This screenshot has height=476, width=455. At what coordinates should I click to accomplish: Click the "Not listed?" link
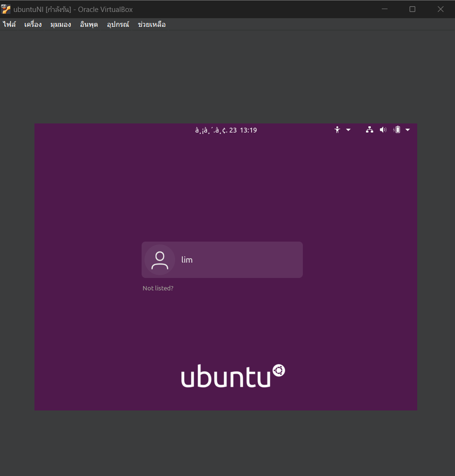click(x=158, y=288)
